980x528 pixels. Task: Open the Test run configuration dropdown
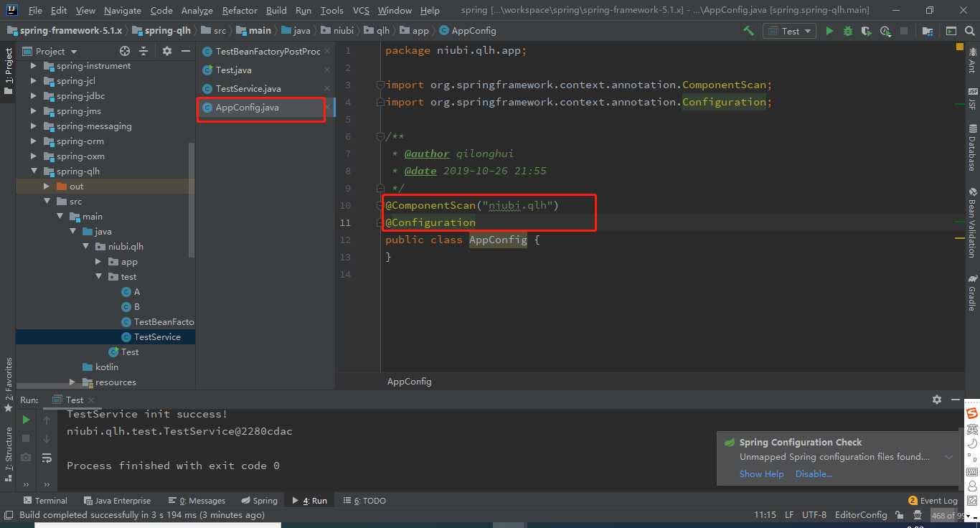(x=789, y=31)
